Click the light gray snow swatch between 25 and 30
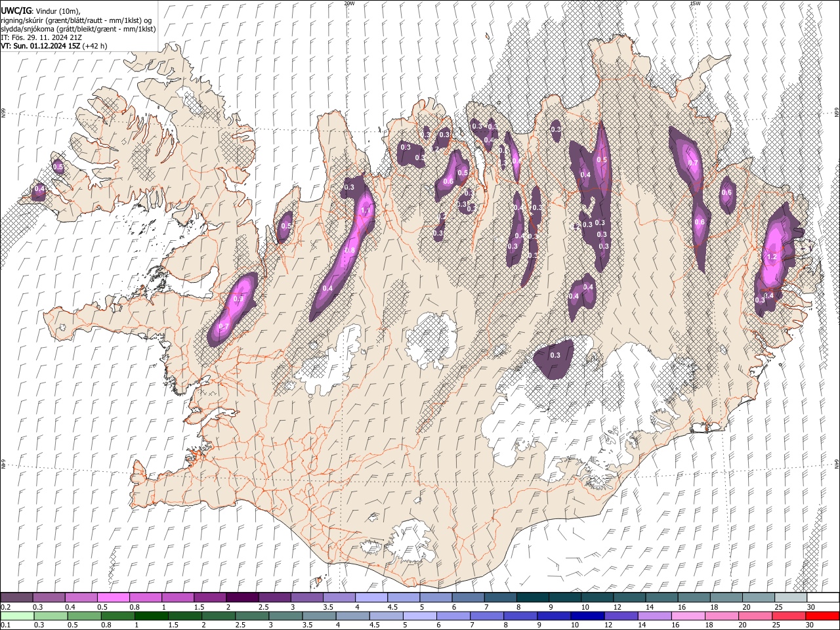Screen dimensions: 840x630 (x=791, y=598)
